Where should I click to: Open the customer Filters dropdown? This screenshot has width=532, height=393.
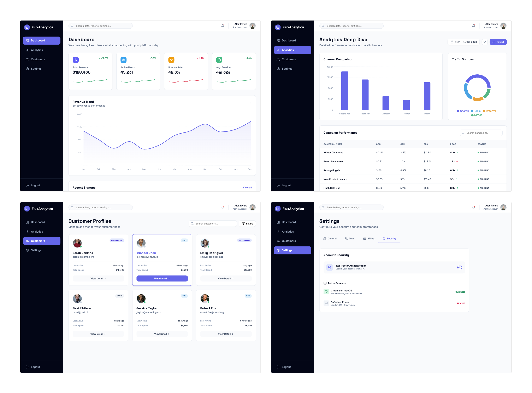(x=247, y=224)
